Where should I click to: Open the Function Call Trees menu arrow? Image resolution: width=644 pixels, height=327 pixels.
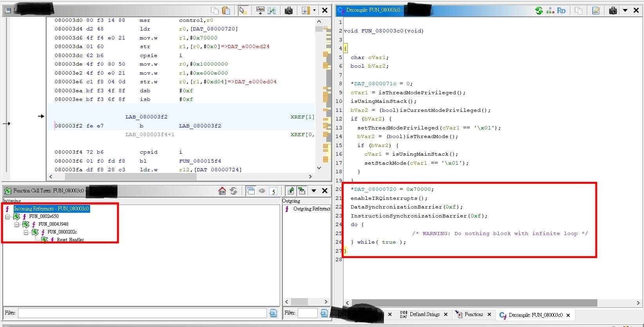click(x=314, y=191)
